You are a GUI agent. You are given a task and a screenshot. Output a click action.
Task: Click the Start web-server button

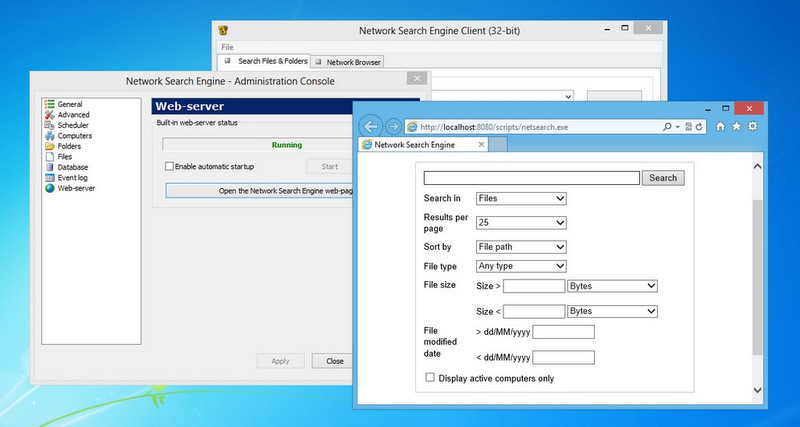pos(330,166)
